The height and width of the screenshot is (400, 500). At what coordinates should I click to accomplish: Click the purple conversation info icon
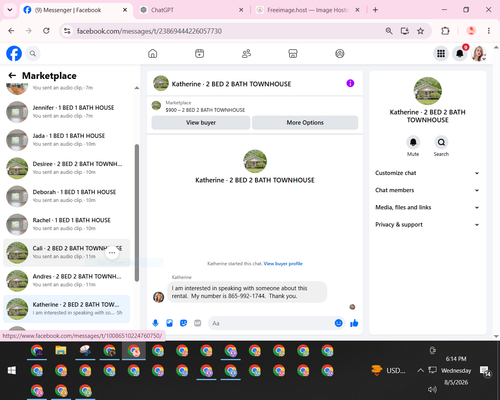point(350,83)
